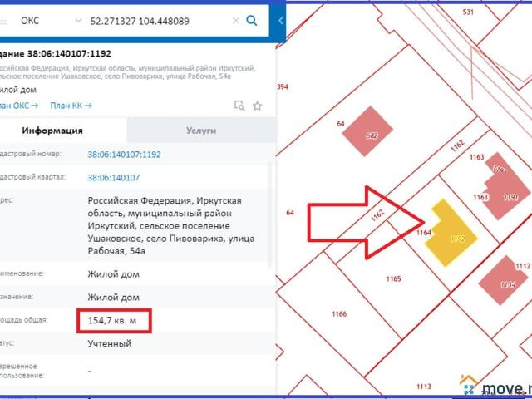532x399 pixels.
Task: Click the Учтенный status value
Action: (x=110, y=343)
